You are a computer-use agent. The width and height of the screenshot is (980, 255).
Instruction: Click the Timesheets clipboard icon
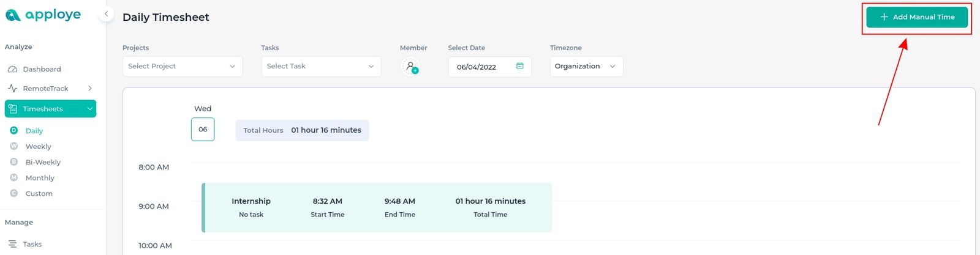click(x=12, y=109)
